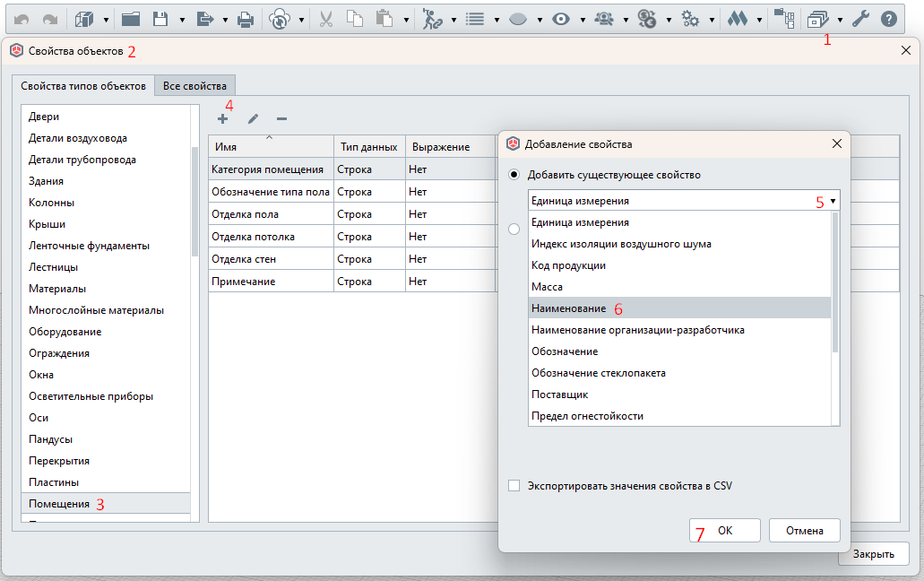Open the dropdown arrow beside the save icon
Image resolution: width=924 pixels, height=581 pixels.
pos(182,20)
